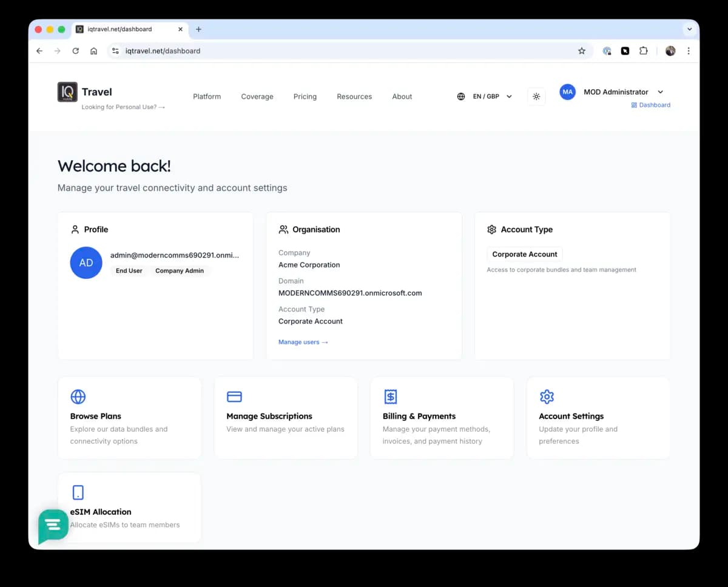Click the globe language icon in the header
728x587 pixels.
pos(460,96)
